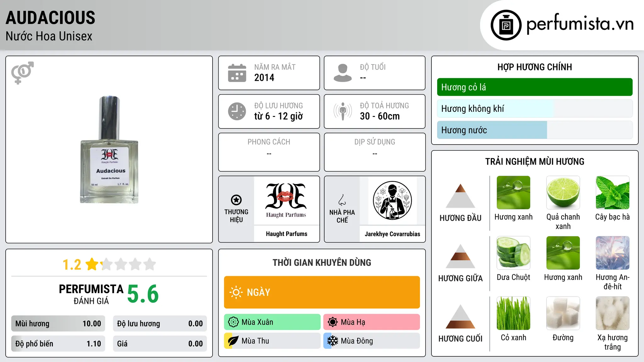Click the leaf icon for Mùa Thu
The height and width of the screenshot is (362, 644).
[x=233, y=341]
